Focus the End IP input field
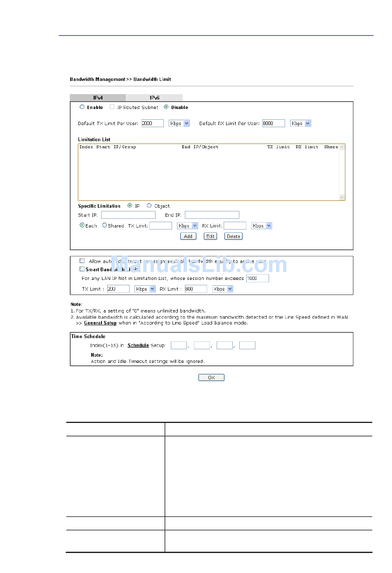Screen dimensions: 392x573 [212, 215]
